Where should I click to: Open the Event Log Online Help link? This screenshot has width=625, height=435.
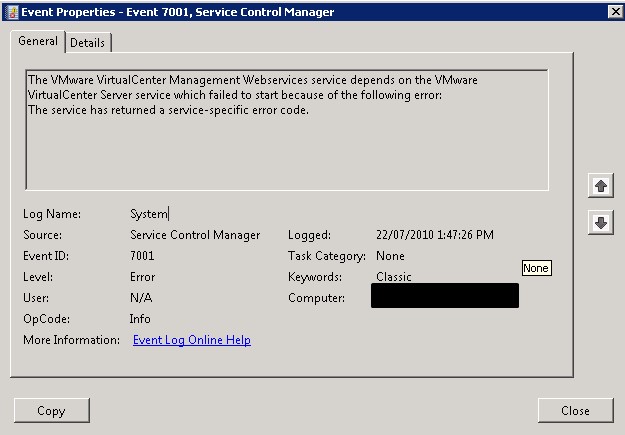[191, 340]
